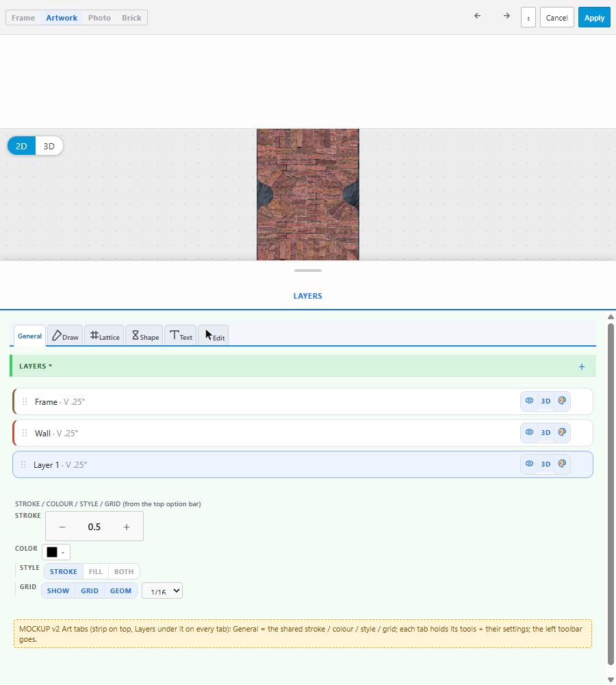
Task: Toggle visibility eye on Layer 1
Action: [529, 464]
